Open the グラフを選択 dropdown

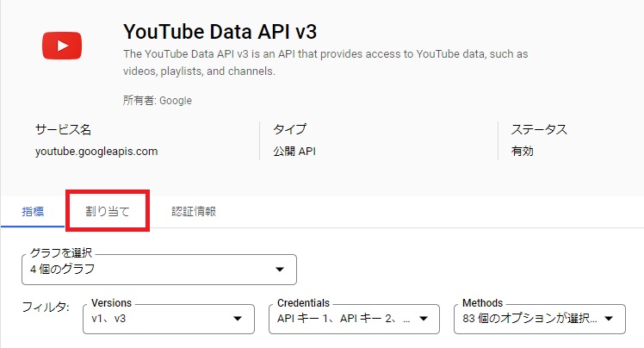click(x=159, y=270)
